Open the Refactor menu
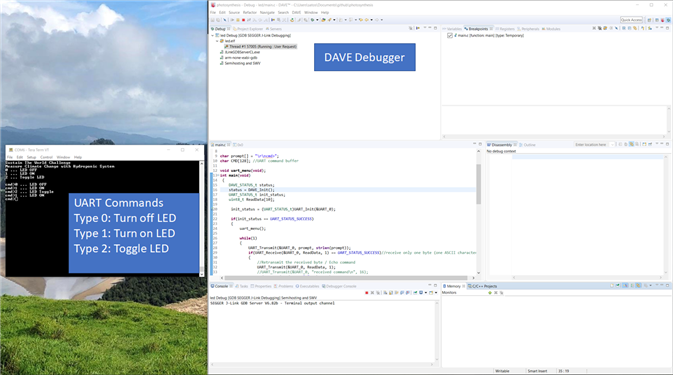This screenshot has width=673, height=375. [x=250, y=12]
